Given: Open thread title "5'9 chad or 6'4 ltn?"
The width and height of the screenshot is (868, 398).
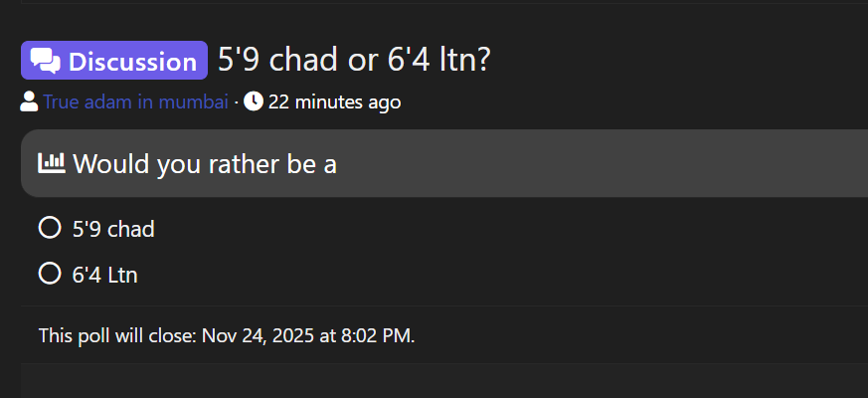Looking at the screenshot, I should [354, 60].
